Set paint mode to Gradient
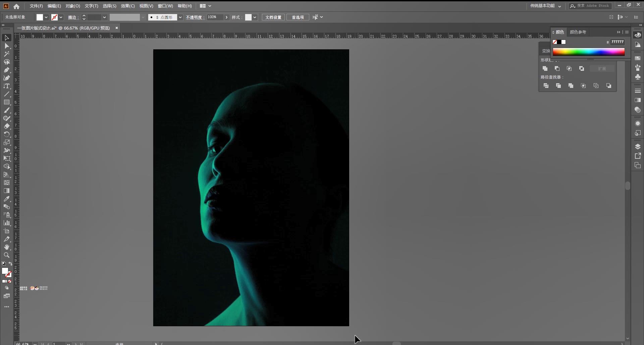The image size is (644, 345). [6, 282]
